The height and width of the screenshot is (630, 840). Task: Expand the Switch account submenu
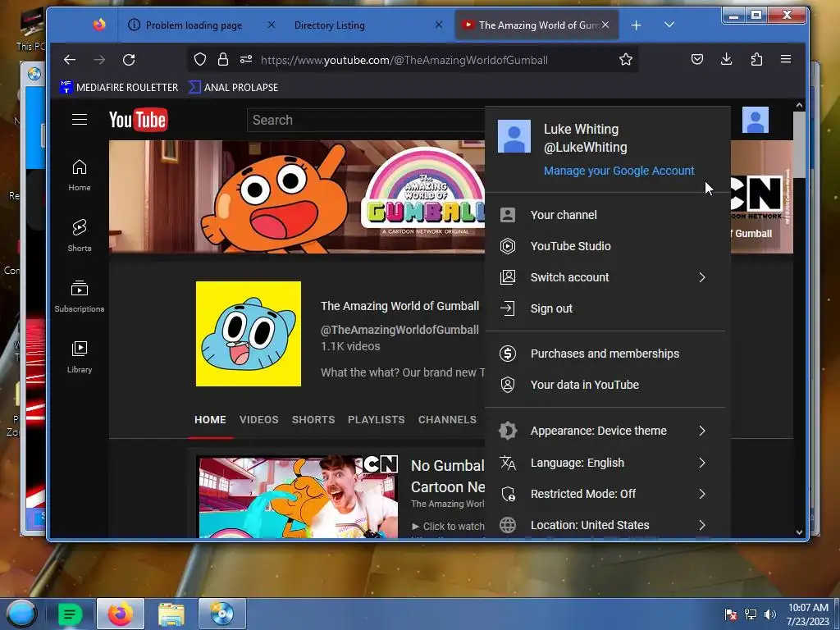click(605, 277)
